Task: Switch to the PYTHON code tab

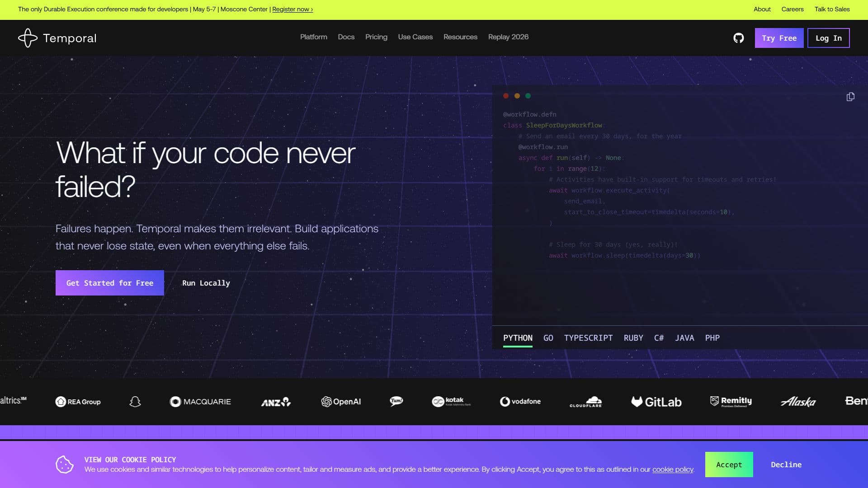Action: click(518, 338)
